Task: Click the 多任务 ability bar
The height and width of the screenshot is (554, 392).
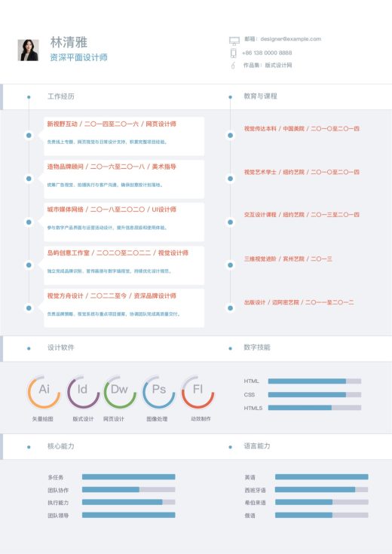Action: pos(129,477)
